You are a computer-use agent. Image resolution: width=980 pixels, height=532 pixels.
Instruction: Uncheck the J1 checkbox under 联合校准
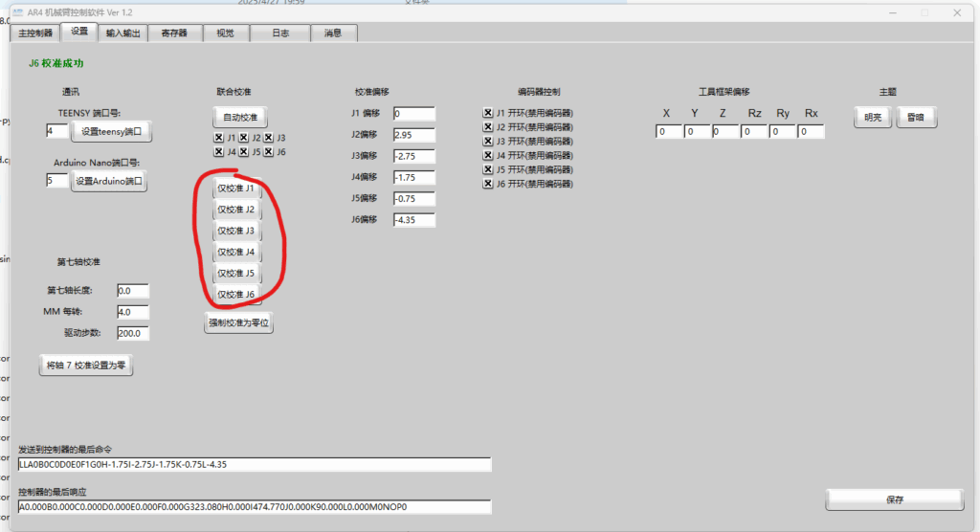coord(218,138)
